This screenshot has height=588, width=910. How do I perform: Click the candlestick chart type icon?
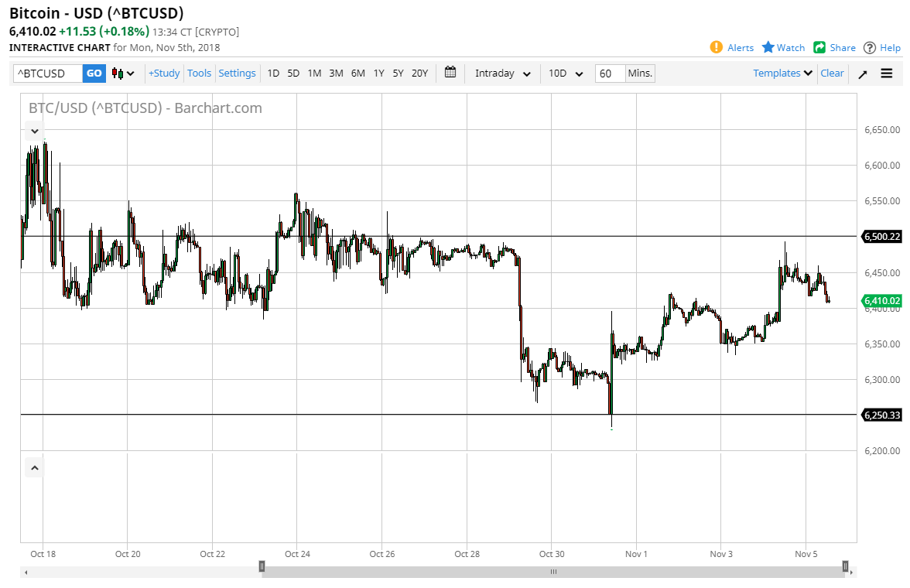pyautogui.click(x=118, y=73)
